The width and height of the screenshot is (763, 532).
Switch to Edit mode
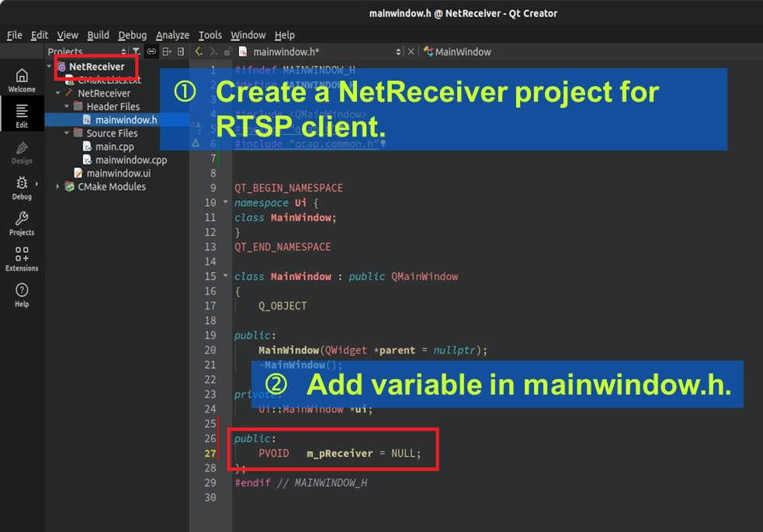(x=22, y=116)
